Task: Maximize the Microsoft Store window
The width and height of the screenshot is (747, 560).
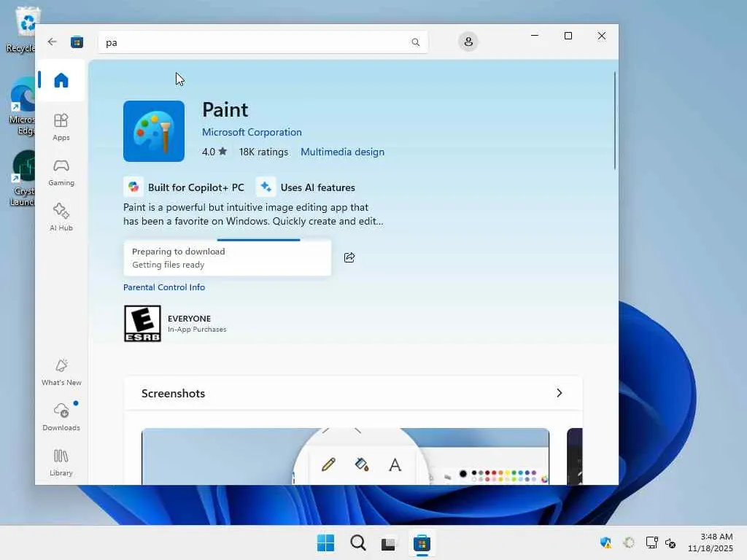Action: 568,36
